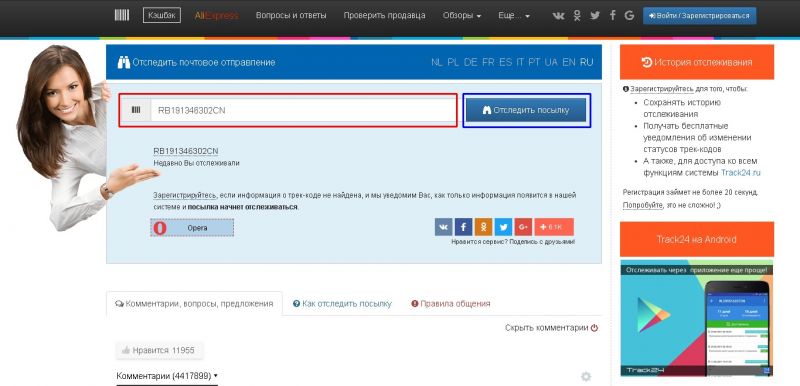This screenshot has width=800, height=386.
Task: Open Проверить продавца in the header
Action: click(x=384, y=16)
